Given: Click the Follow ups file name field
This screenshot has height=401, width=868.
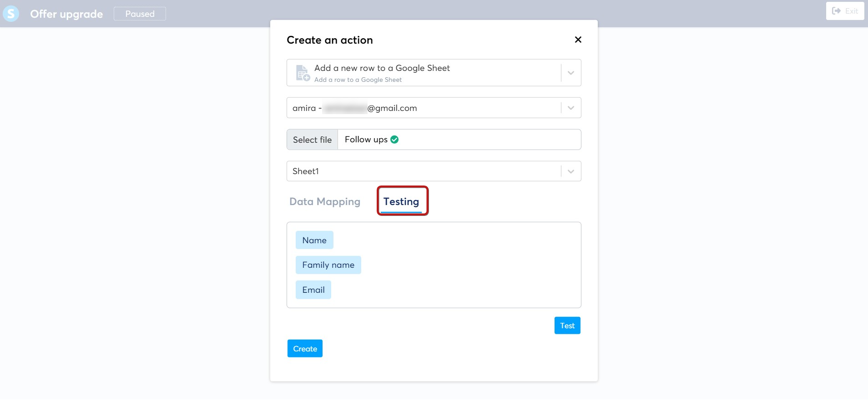Looking at the screenshot, I should 459,140.
